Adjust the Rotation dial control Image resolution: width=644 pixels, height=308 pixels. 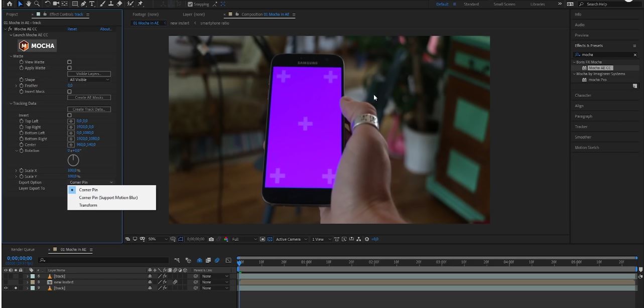[73, 160]
